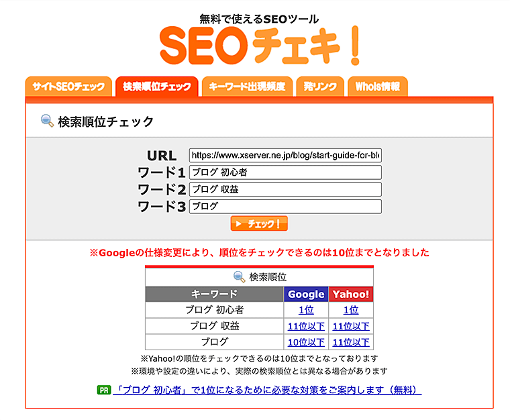
Task: Click magnifier icon beside 検索順位チェック heading
Action: (47, 121)
